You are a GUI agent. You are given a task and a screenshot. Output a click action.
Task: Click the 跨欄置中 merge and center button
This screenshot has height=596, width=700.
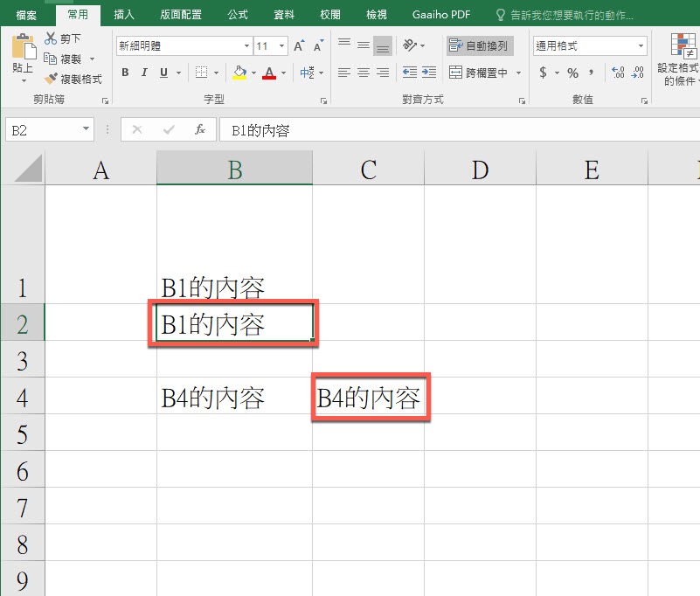(x=478, y=73)
